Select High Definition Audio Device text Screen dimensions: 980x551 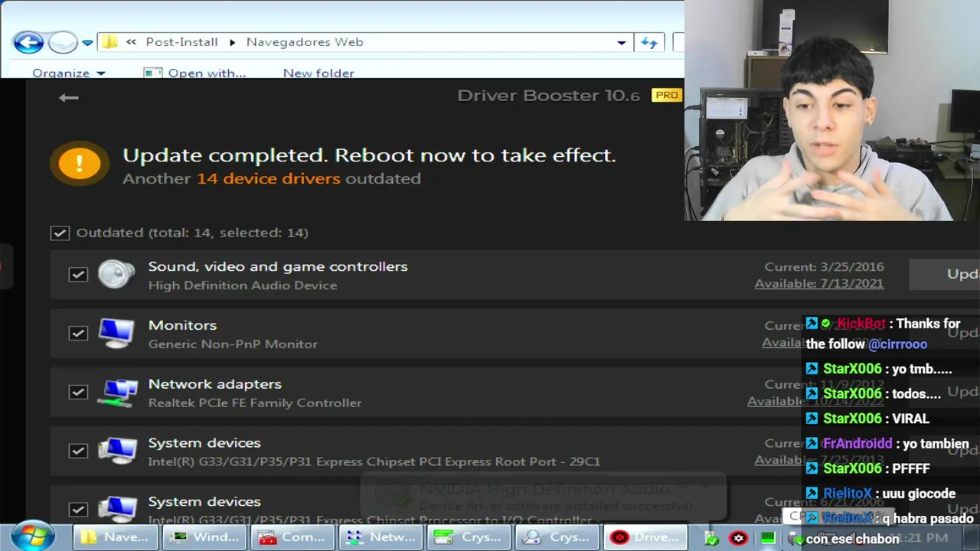pyautogui.click(x=242, y=285)
